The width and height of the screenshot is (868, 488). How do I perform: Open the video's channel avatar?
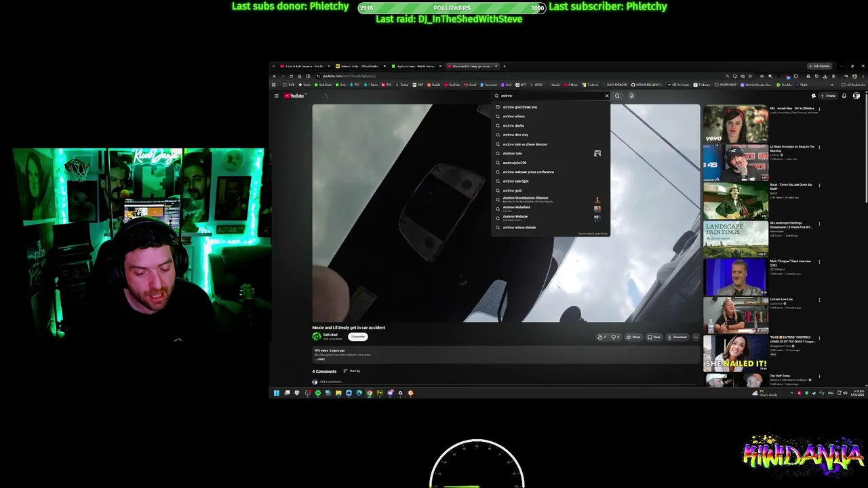[x=316, y=336]
